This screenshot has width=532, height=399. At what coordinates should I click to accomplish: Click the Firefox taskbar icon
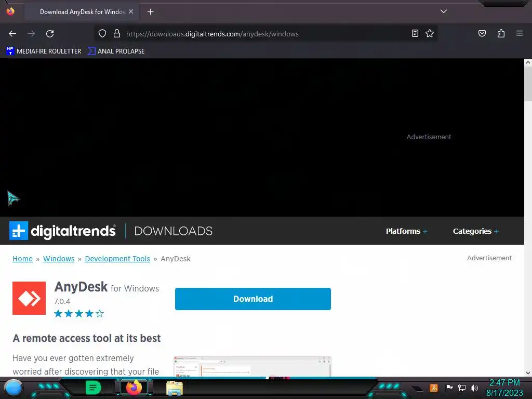(x=134, y=388)
